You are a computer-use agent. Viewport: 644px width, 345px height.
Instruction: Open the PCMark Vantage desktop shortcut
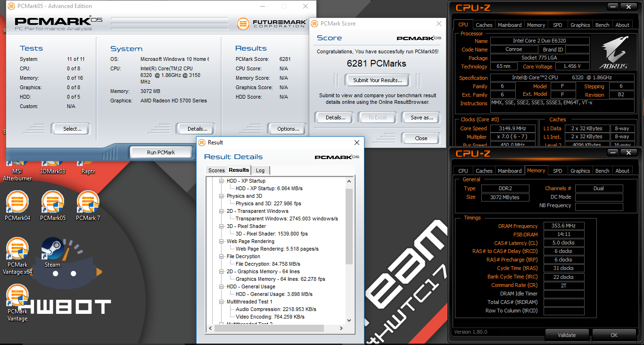(x=17, y=303)
